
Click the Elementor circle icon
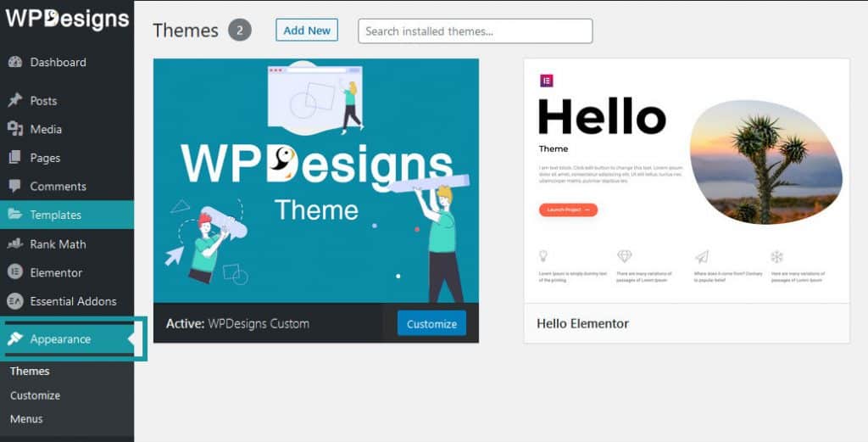(x=15, y=272)
